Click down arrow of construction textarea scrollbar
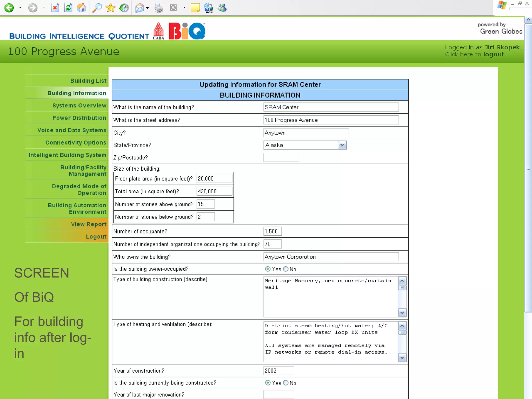 click(402, 313)
